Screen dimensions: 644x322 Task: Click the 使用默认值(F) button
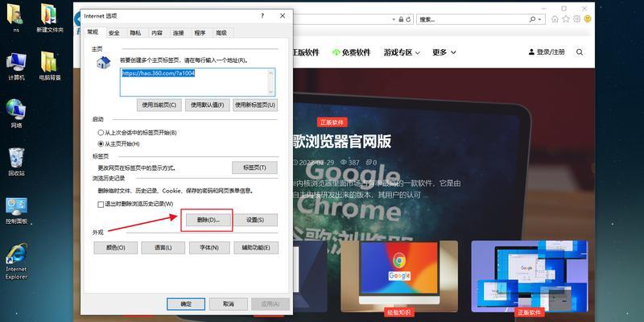click(x=207, y=105)
